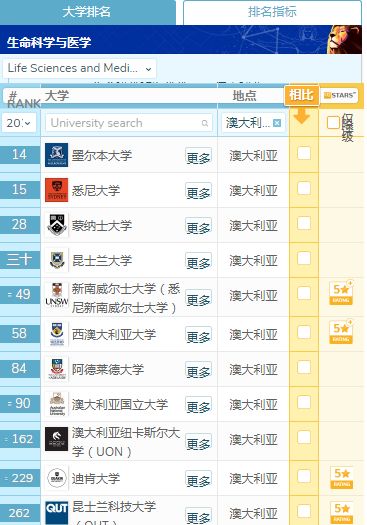Check the compare box for 迪肯大学

(x=304, y=476)
